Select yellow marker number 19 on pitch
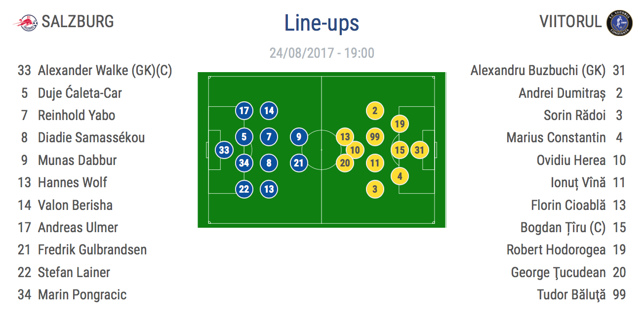This screenshot has width=644, height=329. (x=400, y=123)
